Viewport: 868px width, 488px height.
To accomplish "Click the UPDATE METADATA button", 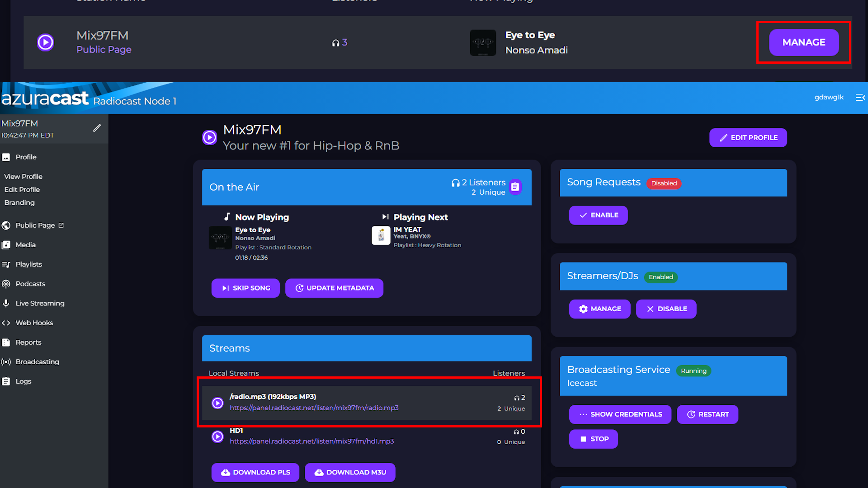I will (x=335, y=288).
